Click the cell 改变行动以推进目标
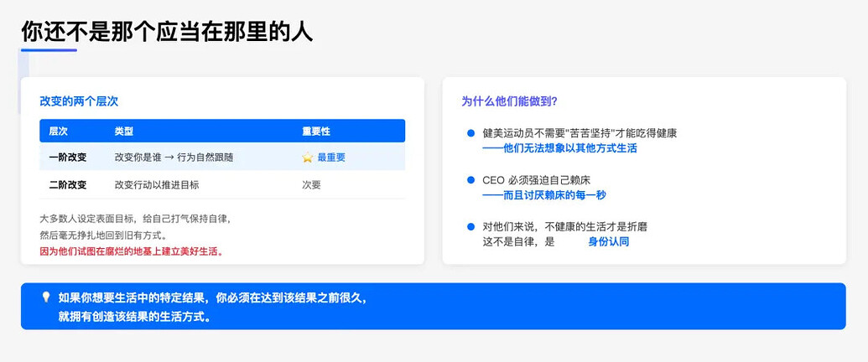This screenshot has height=362, width=868. (x=157, y=185)
